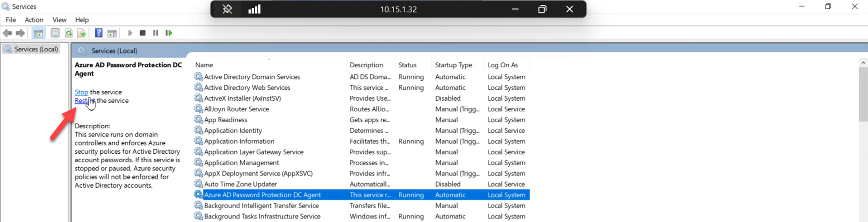Toggle the Action Pane toolbar icon
The width and height of the screenshot is (868, 222).
[112, 33]
